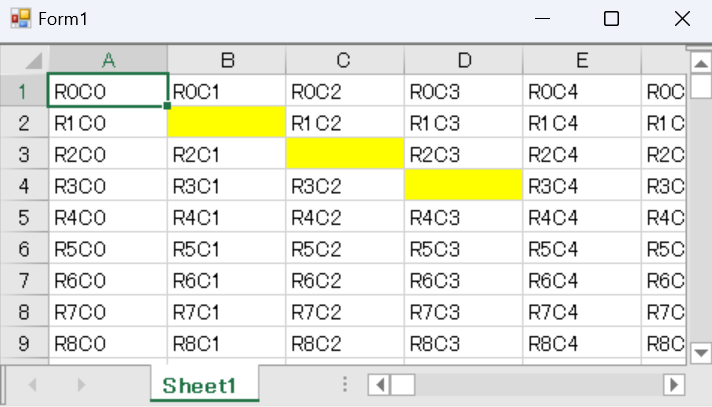This screenshot has width=712, height=407.
Task: Click the selected cell's fill handle
Action: coord(167,106)
